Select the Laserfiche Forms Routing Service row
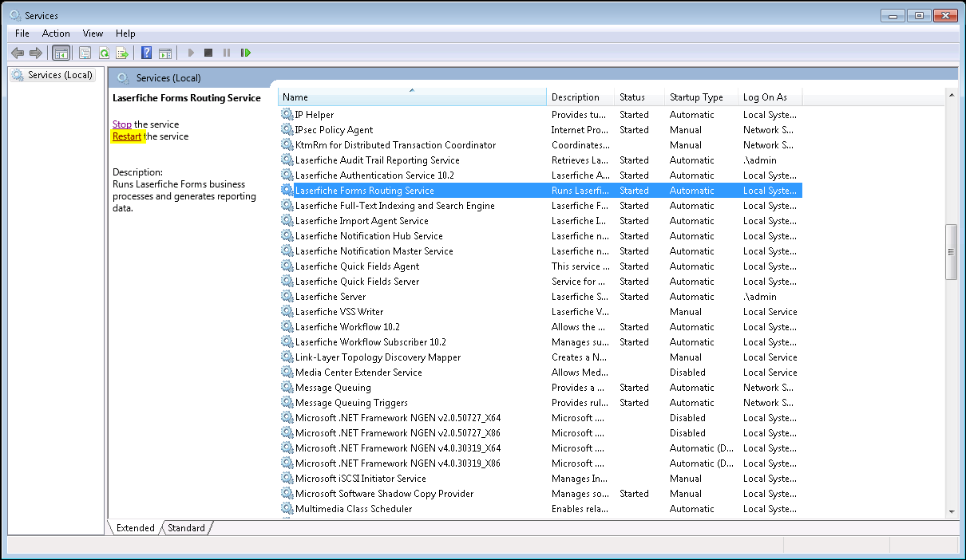 [x=540, y=191]
